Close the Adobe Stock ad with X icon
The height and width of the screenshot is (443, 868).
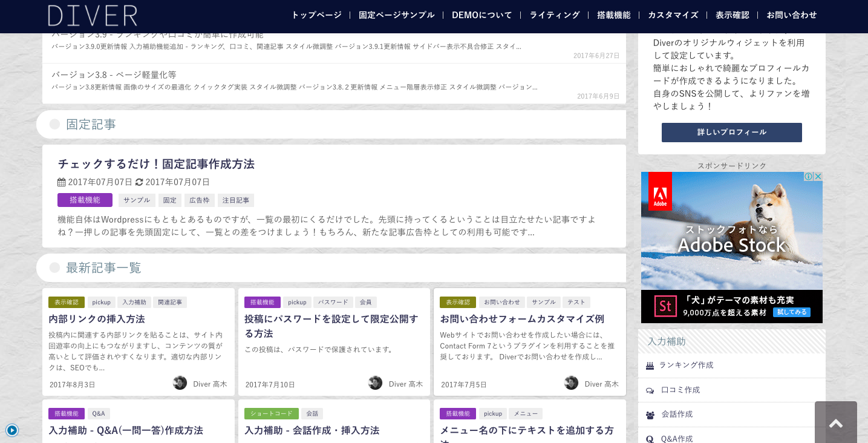pos(818,177)
